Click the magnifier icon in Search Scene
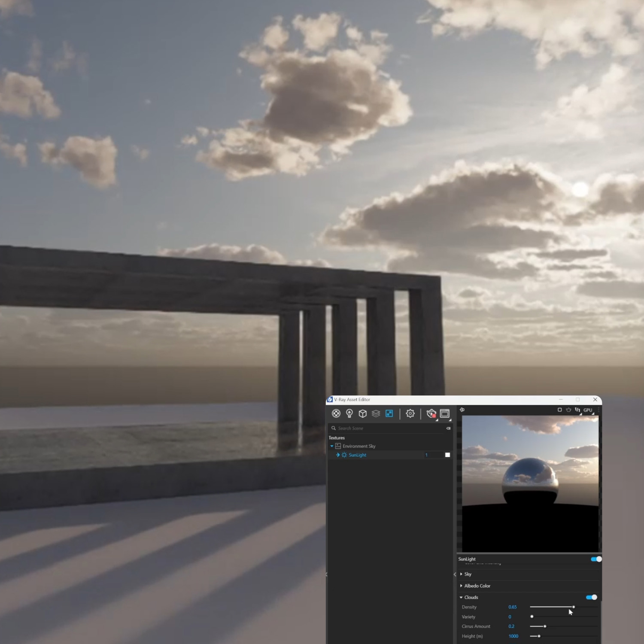 click(x=334, y=428)
